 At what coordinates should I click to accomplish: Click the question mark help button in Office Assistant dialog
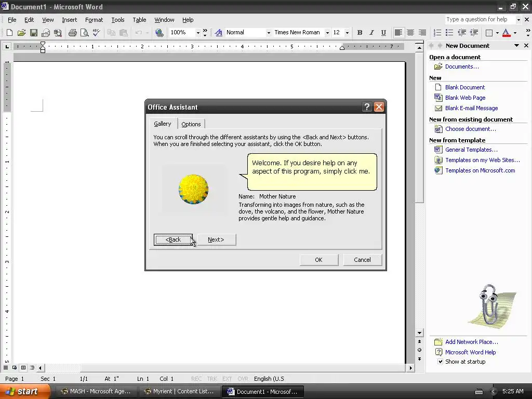367,107
